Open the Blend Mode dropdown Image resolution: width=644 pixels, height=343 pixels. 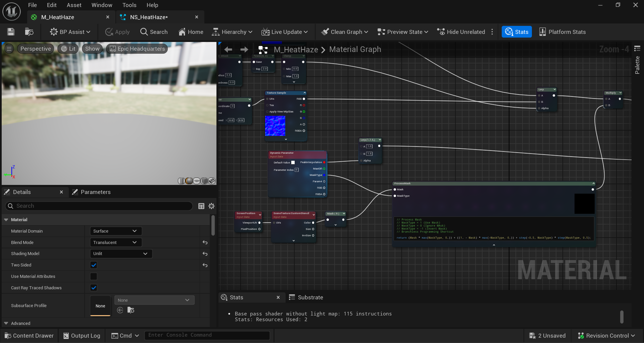pyautogui.click(x=115, y=242)
